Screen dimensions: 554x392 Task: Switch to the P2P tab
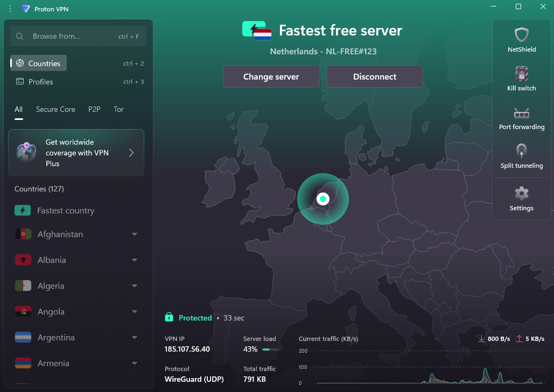click(x=94, y=109)
